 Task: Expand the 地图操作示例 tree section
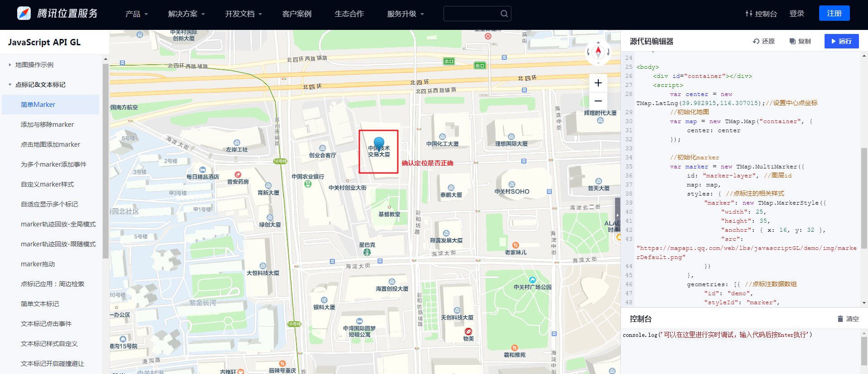[x=10, y=65]
